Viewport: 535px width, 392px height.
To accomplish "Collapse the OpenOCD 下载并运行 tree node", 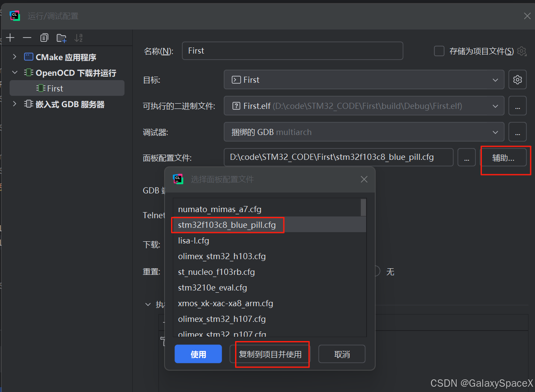I will [x=15, y=73].
